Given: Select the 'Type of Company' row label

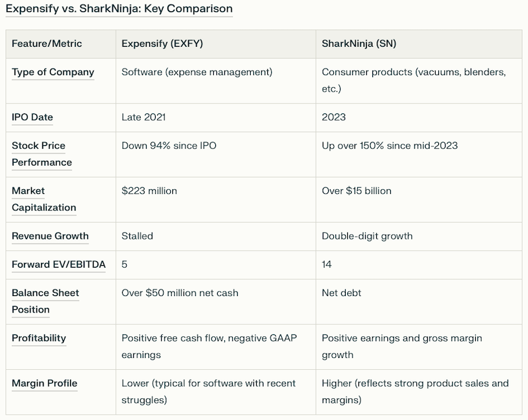Looking at the screenshot, I should 53,72.
